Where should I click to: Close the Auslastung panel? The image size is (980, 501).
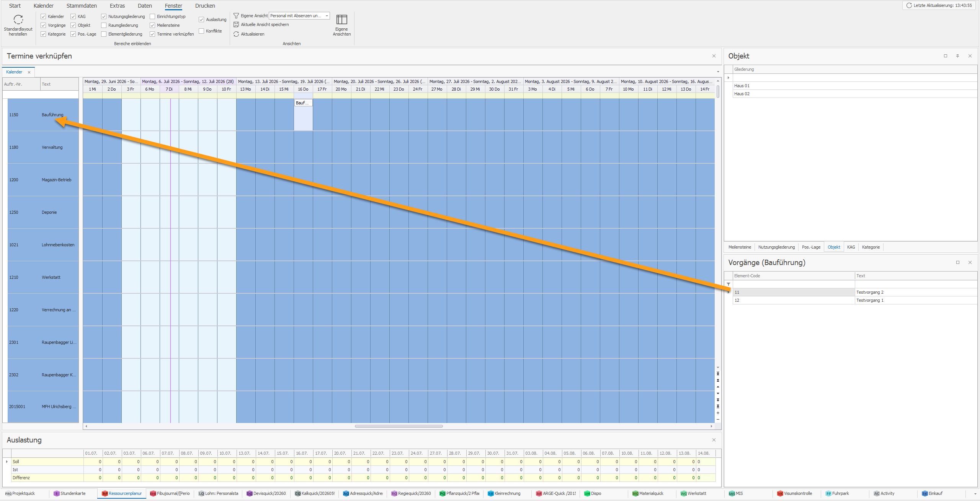(x=714, y=440)
